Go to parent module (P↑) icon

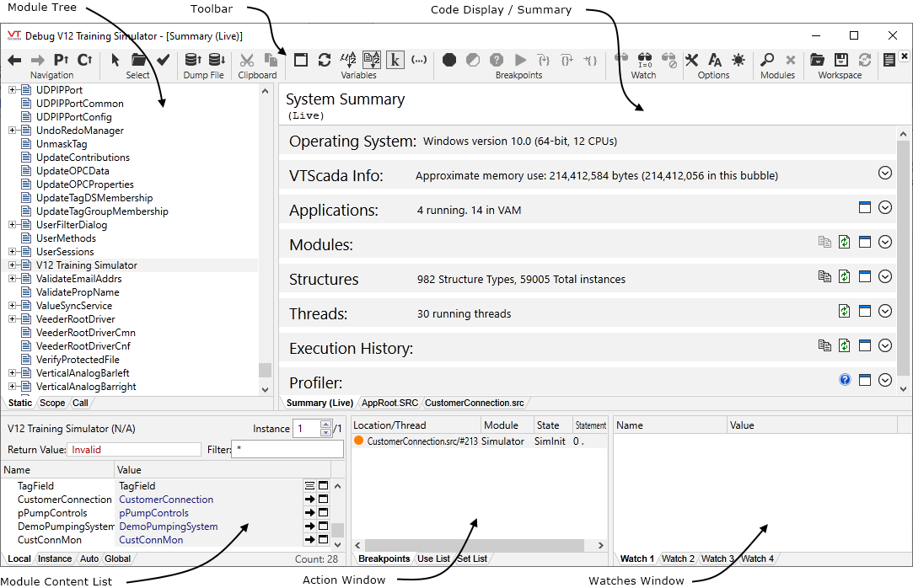tap(62, 60)
